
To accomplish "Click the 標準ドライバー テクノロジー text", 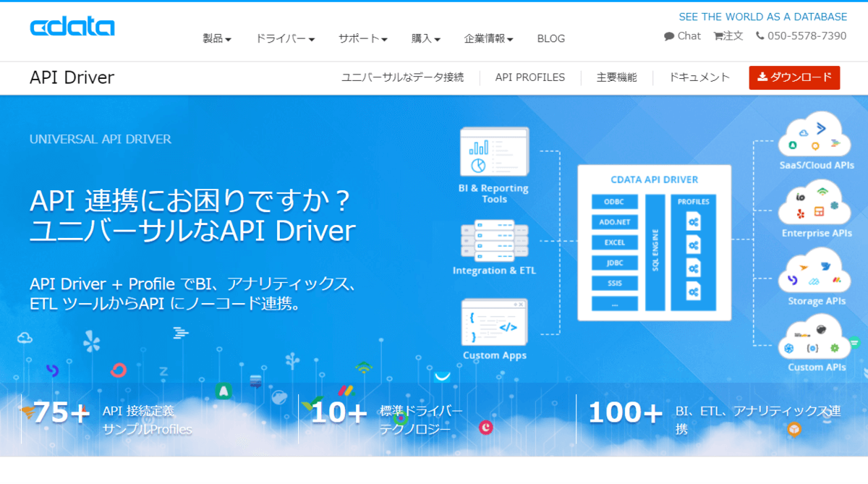I will click(421, 420).
